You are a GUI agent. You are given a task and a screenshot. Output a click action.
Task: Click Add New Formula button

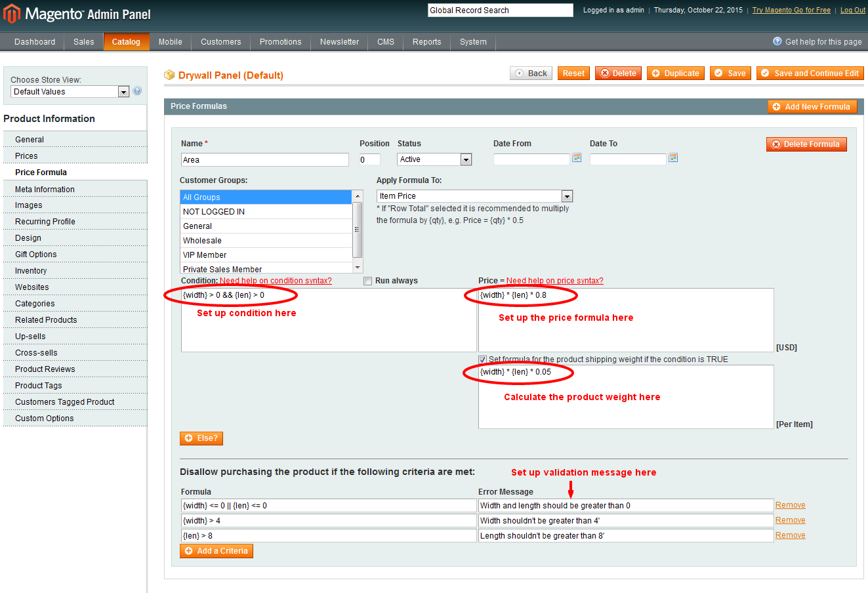[x=812, y=107]
